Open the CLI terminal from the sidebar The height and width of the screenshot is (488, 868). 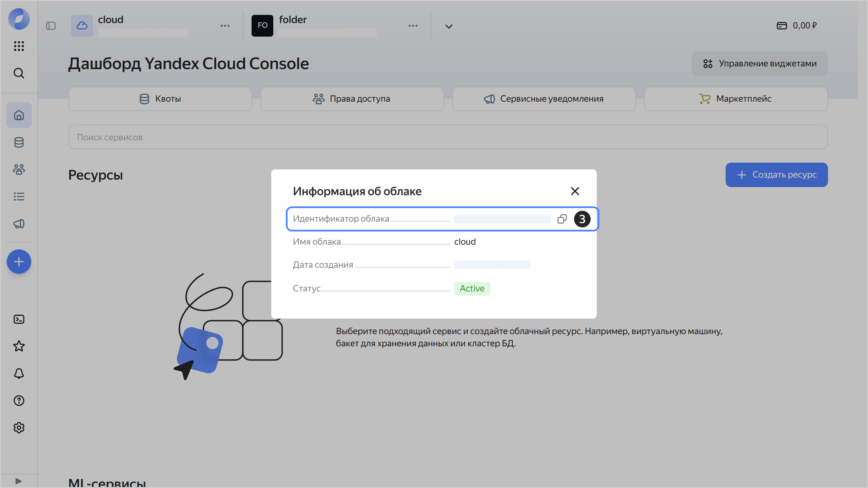pyautogui.click(x=19, y=319)
